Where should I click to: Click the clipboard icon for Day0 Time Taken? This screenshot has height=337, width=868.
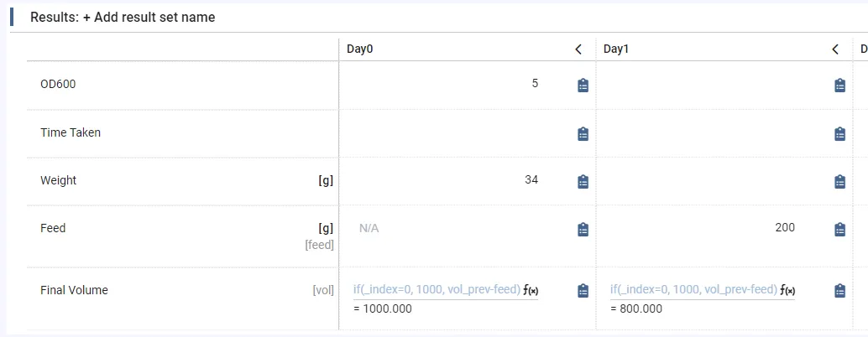tap(583, 133)
